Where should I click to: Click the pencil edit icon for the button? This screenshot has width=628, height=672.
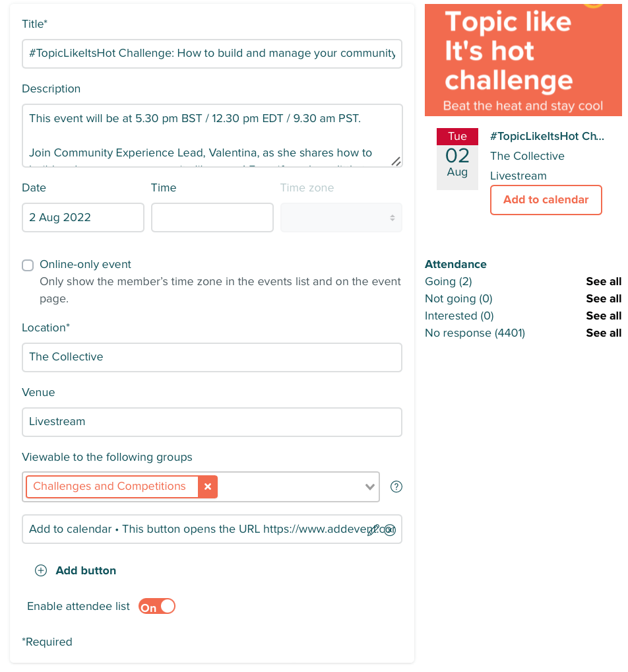373,529
